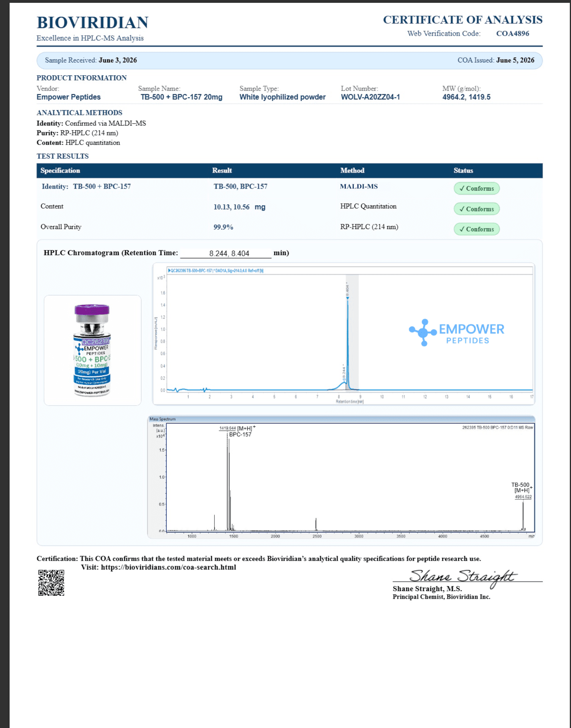This screenshot has height=728, width=571.
Task: Click the Status column header
Action: click(x=463, y=171)
